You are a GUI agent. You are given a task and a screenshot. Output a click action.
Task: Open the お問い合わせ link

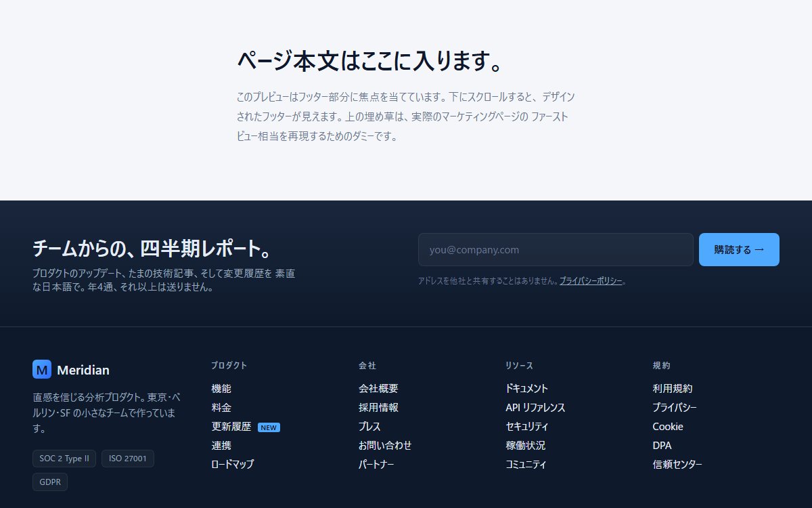[385, 446]
